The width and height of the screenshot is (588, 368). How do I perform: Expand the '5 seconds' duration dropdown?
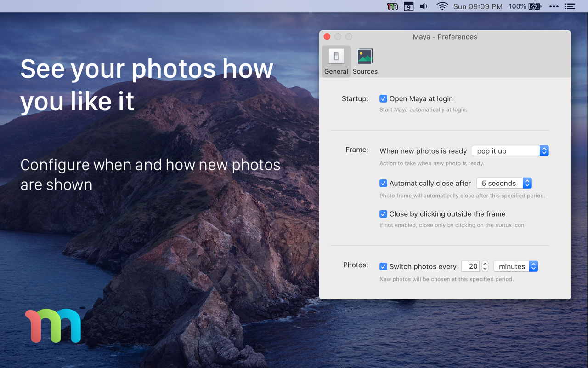pyautogui.click(x=504, y=183)
